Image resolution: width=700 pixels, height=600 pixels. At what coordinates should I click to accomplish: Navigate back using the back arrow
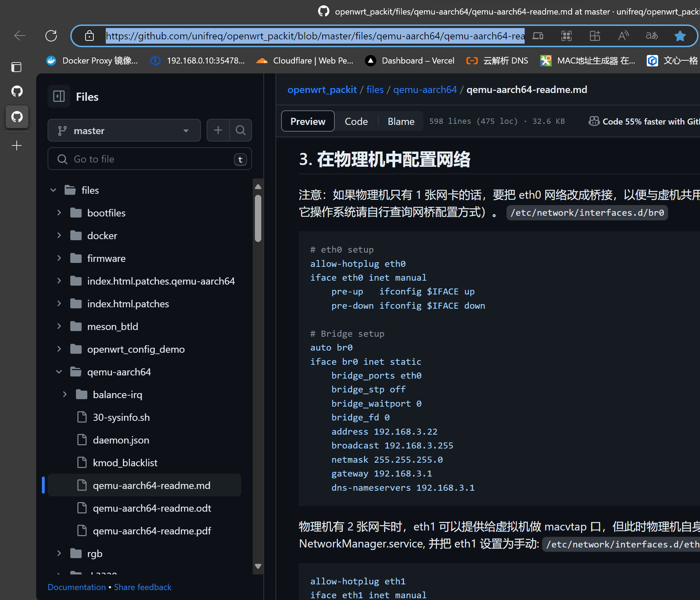pos(20,35)
